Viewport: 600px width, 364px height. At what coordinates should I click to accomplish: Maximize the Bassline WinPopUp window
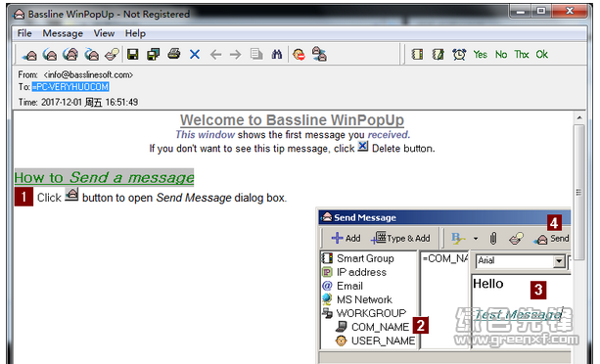click(541, 12)
